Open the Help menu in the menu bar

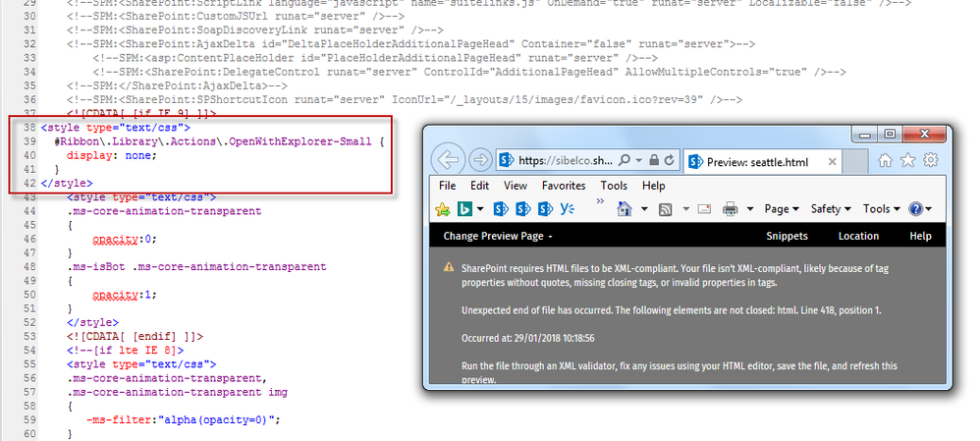654,186
